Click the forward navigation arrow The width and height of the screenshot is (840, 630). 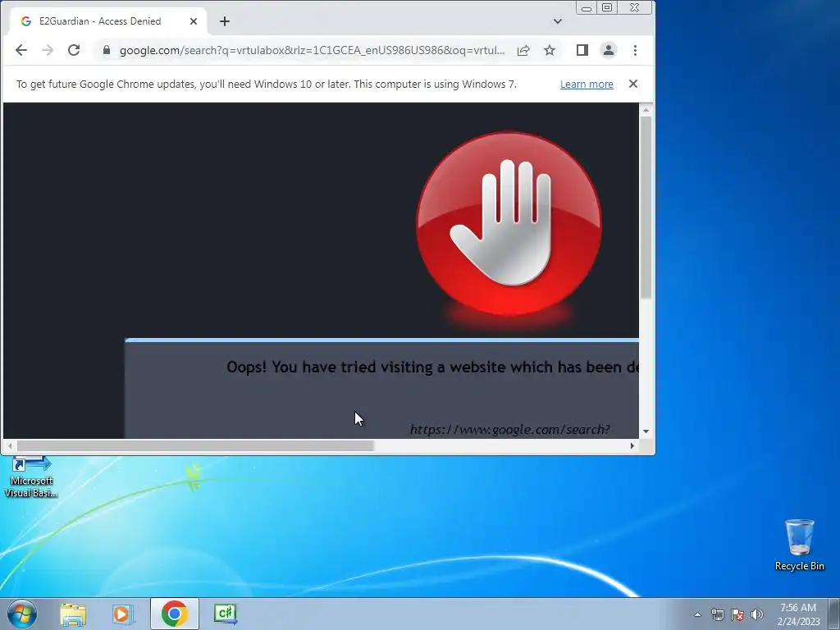[x=48, y=50]
